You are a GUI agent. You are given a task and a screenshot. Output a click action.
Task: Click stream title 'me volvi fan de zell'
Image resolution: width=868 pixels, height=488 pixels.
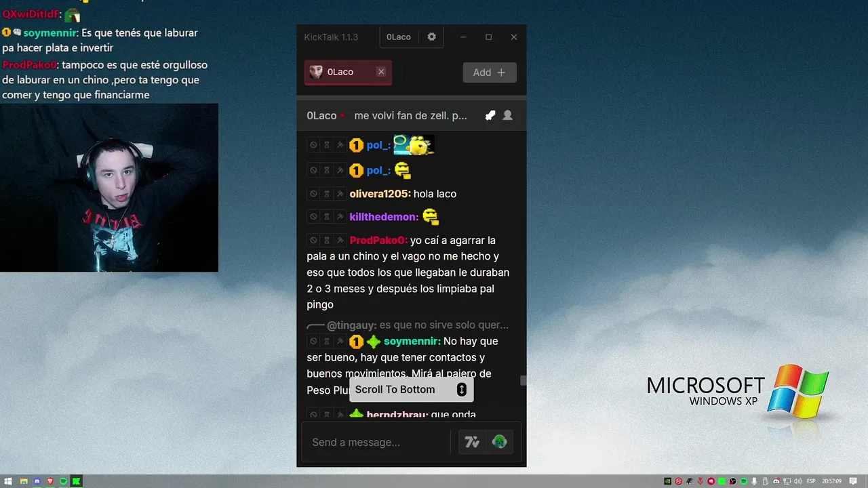point(410,116)
